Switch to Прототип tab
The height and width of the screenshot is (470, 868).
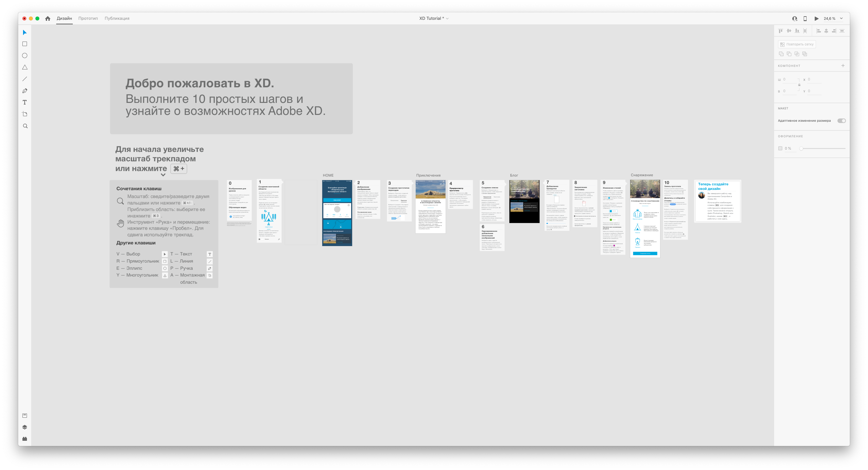88,19
